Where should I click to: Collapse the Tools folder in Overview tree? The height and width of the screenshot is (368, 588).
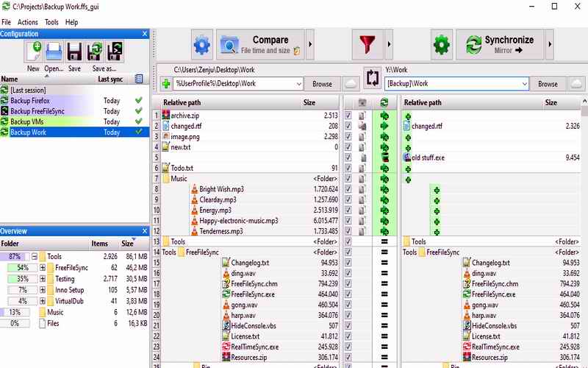click(33, 257)
